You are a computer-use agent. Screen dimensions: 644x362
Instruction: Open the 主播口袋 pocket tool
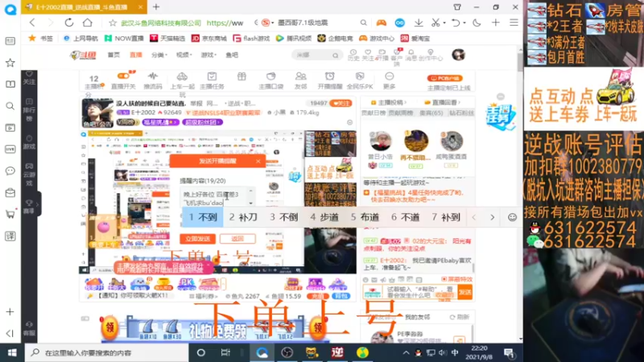click(270, 80)
